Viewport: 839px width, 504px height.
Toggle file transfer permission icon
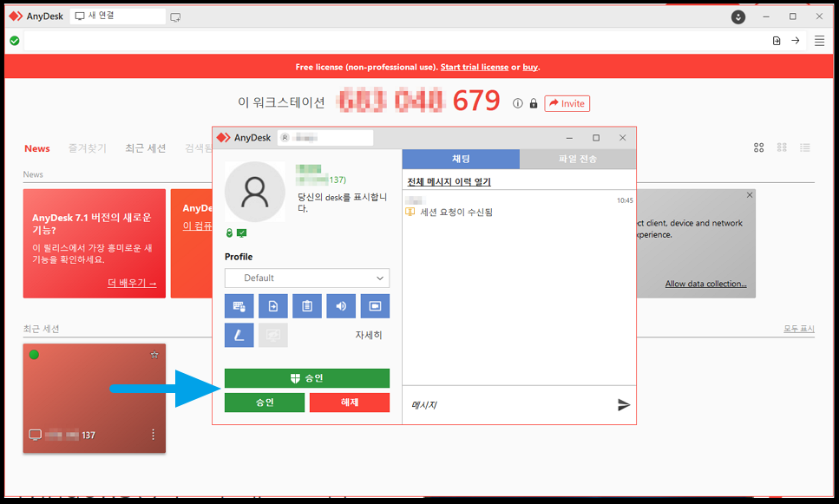point(273,306)
